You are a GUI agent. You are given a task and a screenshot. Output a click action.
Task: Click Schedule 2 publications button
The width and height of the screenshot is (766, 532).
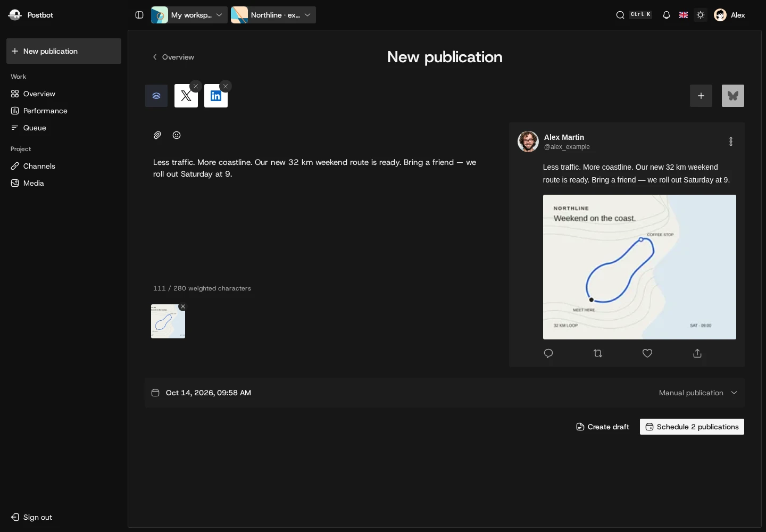692,427
